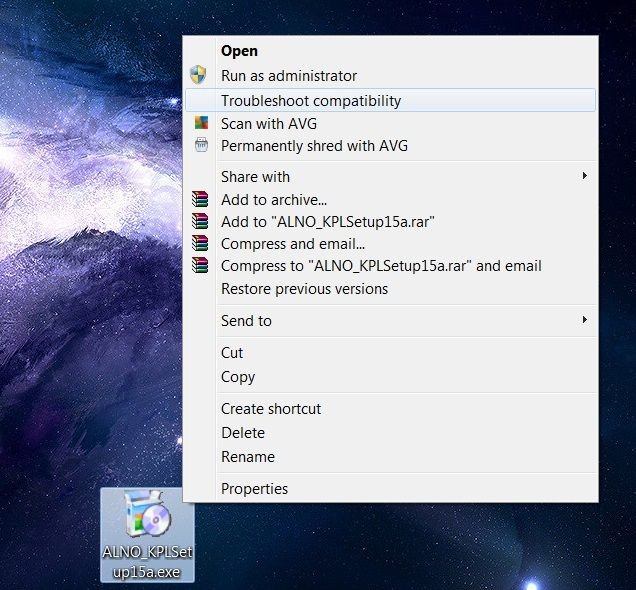Expand the Share with submenu arrow
The height and width of the screenshot is (590, 636).
[x=584, y=177]
